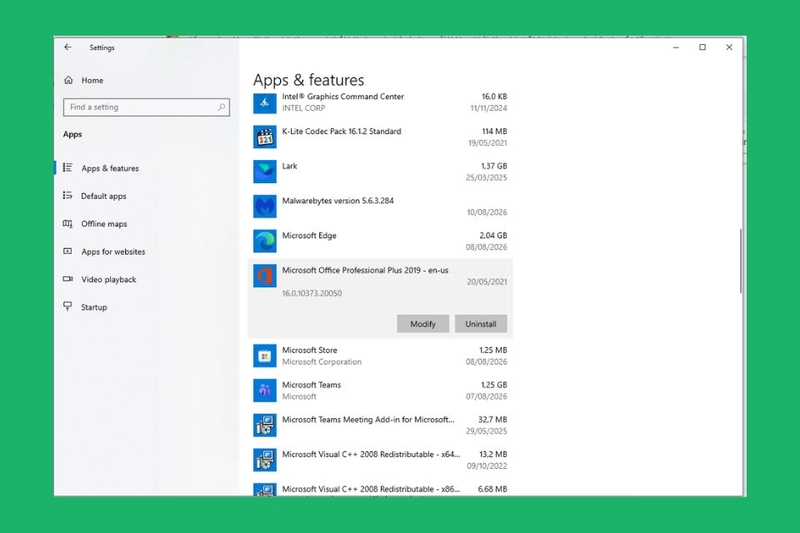
Task: Click the Startup sidebar icon
Action: pos(67,307)
